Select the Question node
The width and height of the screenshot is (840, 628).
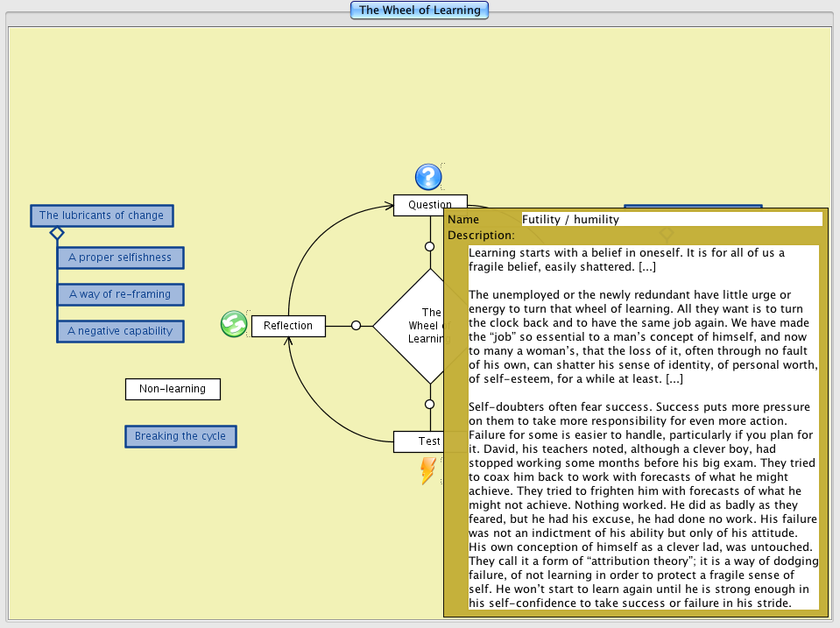tap(420, 205)
